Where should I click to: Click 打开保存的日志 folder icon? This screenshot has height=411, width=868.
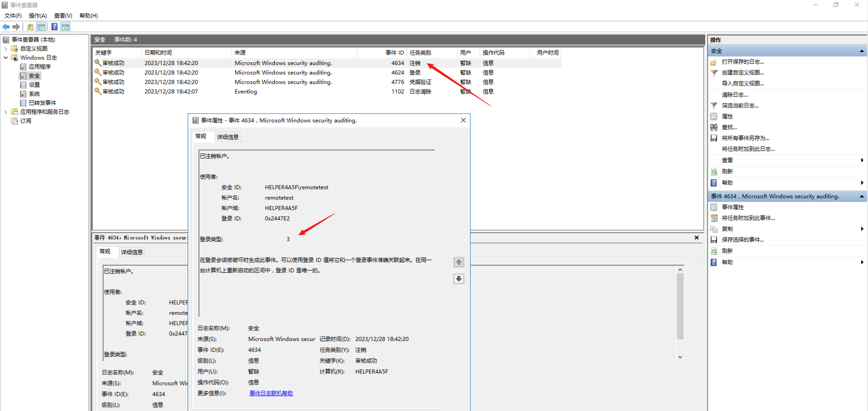point(714,62)
